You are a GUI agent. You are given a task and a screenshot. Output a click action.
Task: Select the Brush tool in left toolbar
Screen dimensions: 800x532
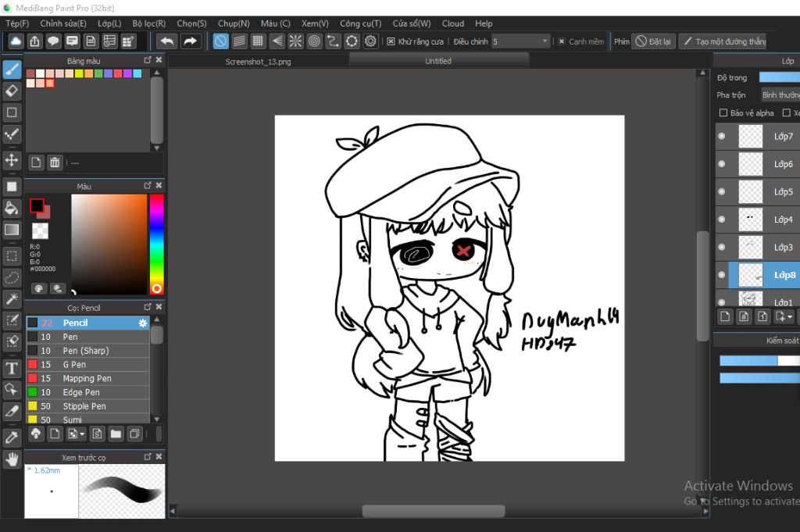pos(12,70)
